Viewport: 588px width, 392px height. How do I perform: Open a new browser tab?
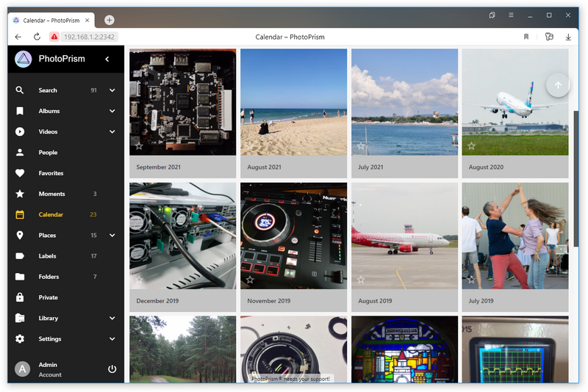coord(109,21)
